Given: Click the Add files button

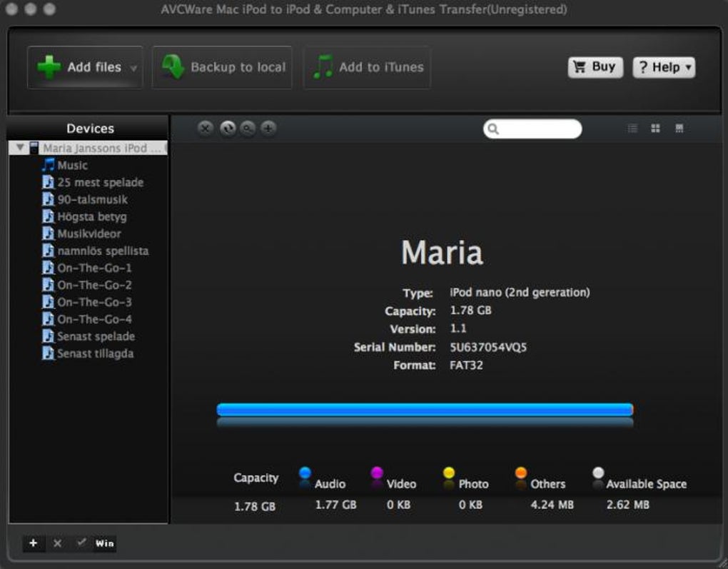Looking at the screenshot, I should pyautogui.click(x=85, y=67).
